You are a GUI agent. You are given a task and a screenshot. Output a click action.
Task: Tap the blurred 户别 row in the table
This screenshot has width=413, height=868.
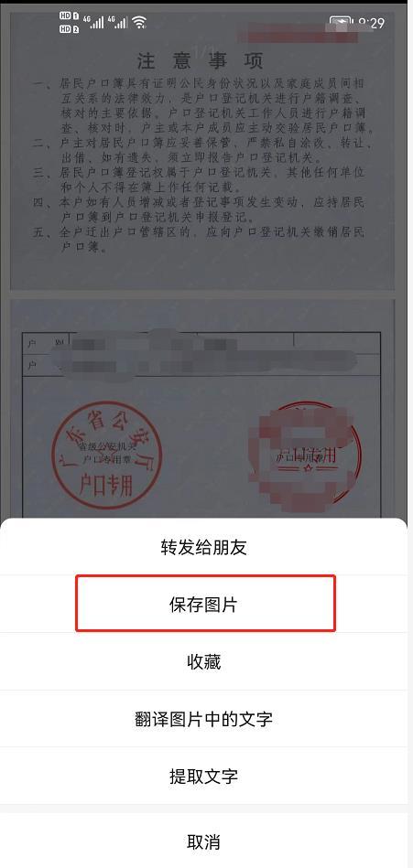(201, 343)
